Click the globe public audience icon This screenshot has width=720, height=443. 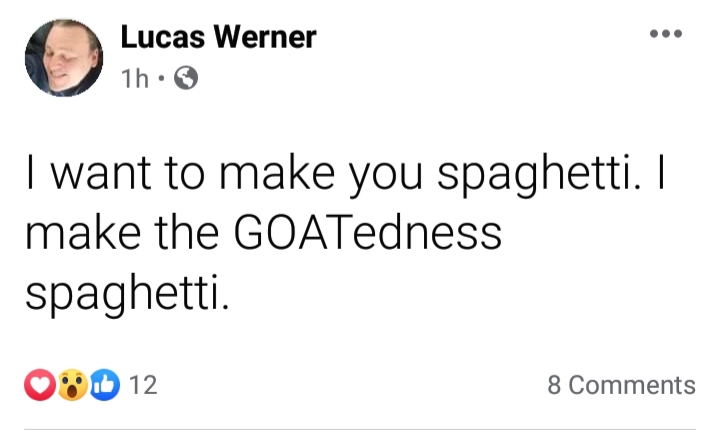pyautogui.click(x=186, y=78)
